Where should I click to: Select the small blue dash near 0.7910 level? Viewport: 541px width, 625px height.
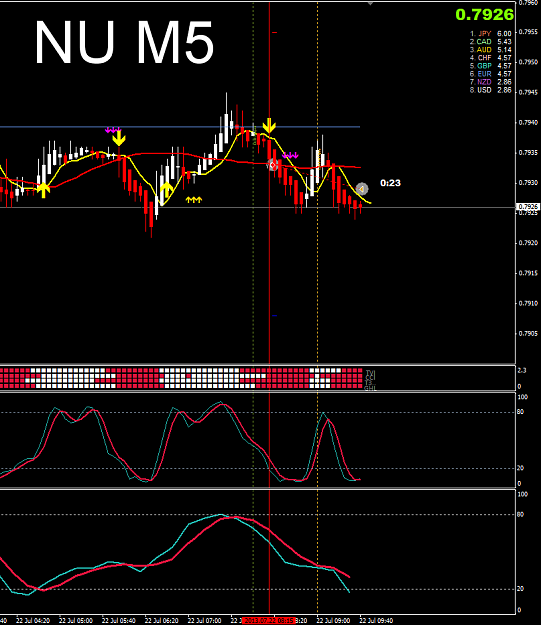(x=274, y=316)
